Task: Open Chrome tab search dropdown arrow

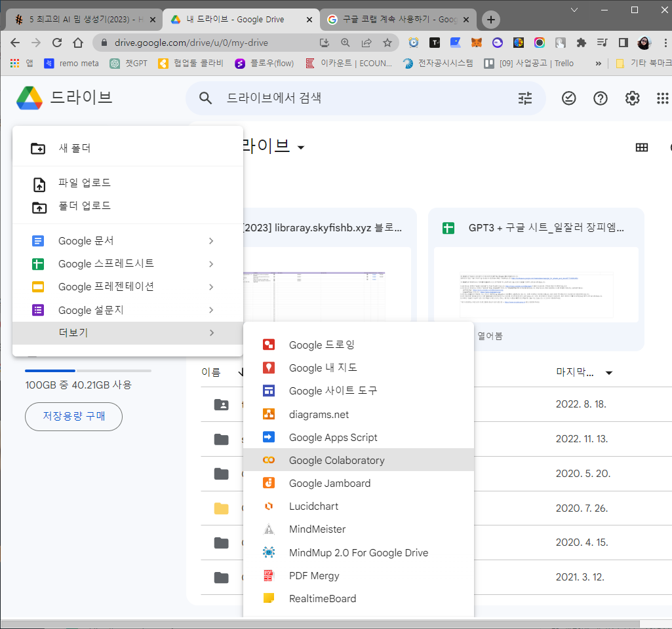Action: point(574,10)
